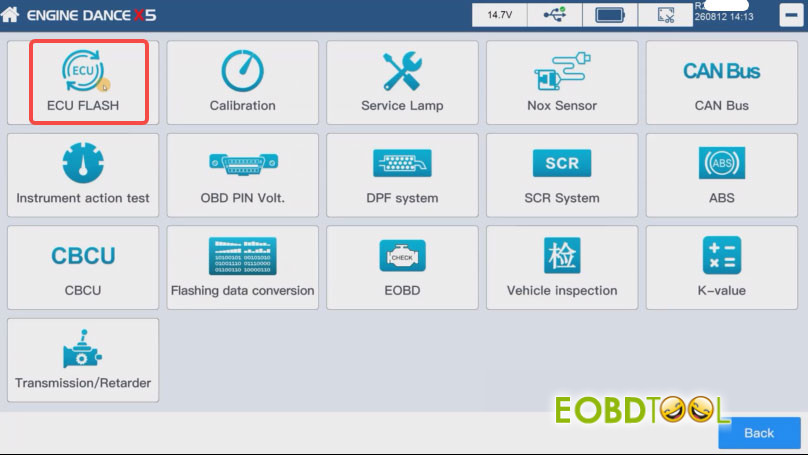This screenshot has width=808, height=455.
Task: Open the Transmission/Retarder tile
Action: tap(83, 360)
